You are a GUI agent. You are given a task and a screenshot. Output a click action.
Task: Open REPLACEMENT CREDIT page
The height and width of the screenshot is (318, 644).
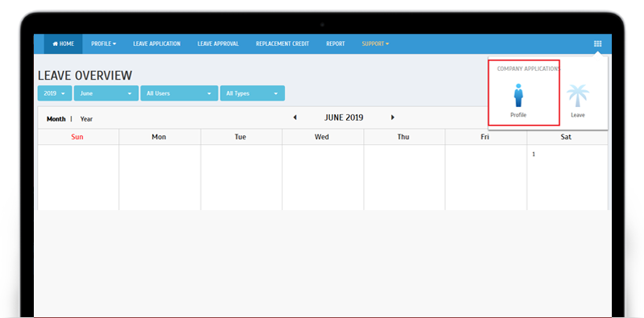pos(283,43)
